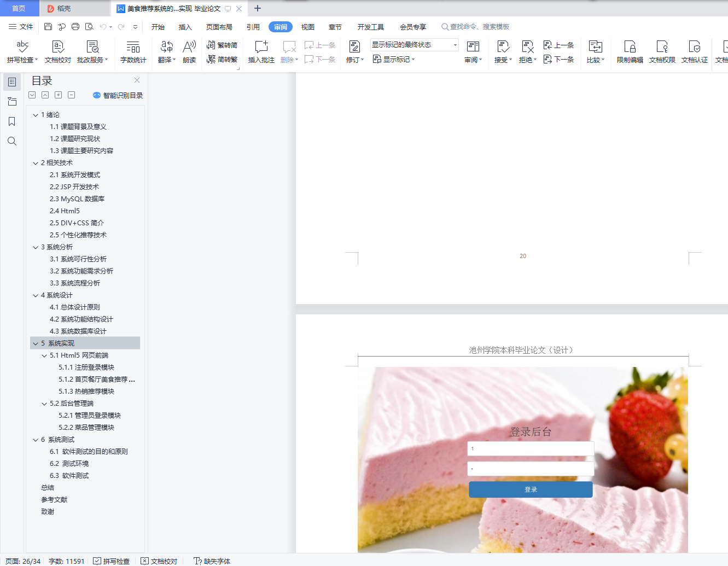Click the 字数: 11591 status entry
This screenshot has height=566, width=728.
coord(67,561)
